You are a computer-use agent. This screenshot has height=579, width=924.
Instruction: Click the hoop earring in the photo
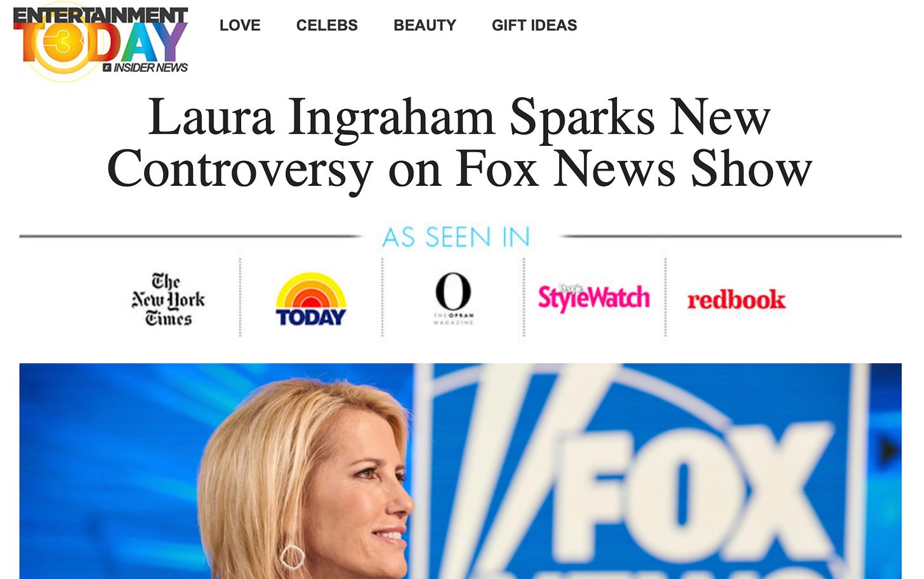click(293, 556)
